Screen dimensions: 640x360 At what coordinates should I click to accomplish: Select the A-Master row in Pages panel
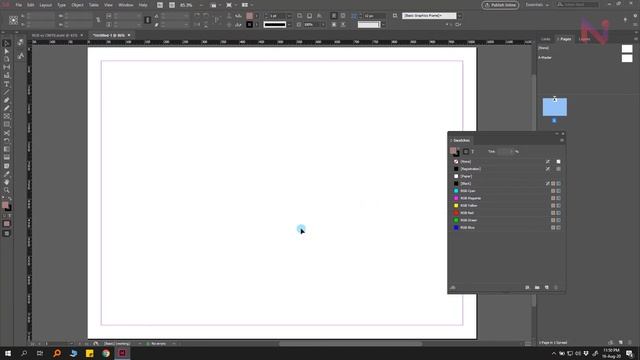pos(585,58)
